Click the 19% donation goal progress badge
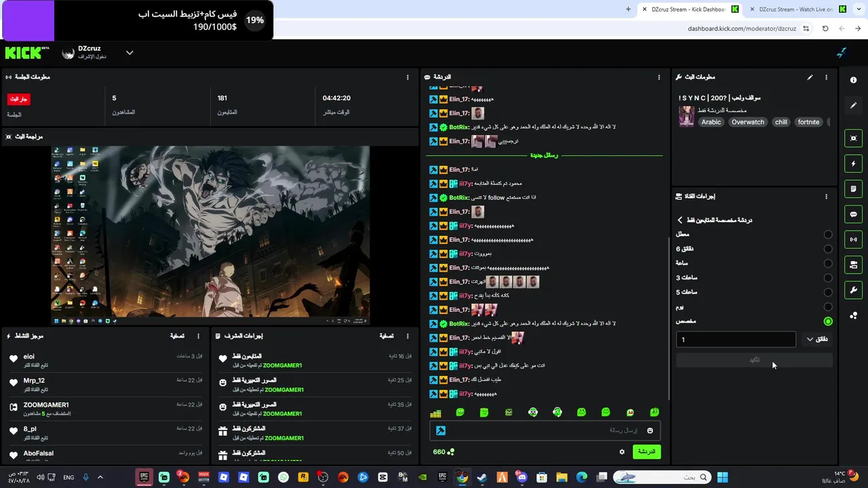This screenshot has height=488, width=868. click(255, 20)
